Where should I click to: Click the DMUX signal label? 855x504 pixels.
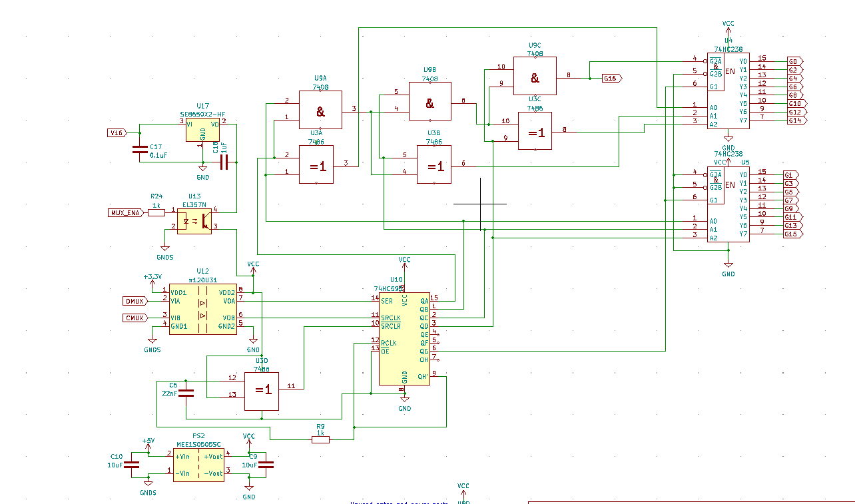135,301
